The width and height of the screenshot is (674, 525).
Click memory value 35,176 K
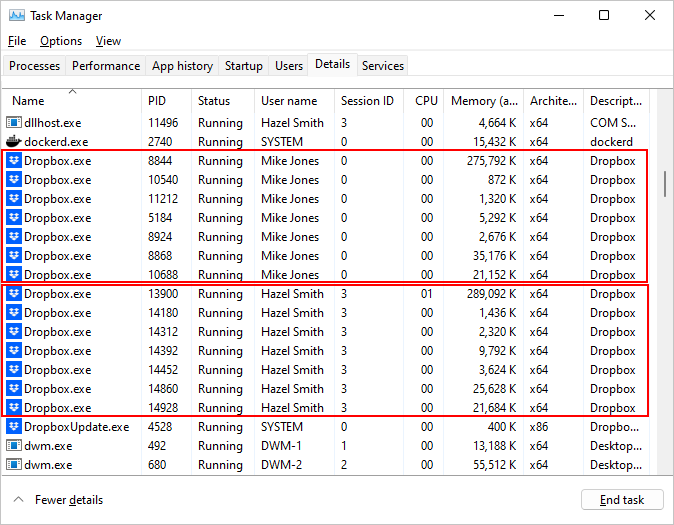tap(494, 256)
